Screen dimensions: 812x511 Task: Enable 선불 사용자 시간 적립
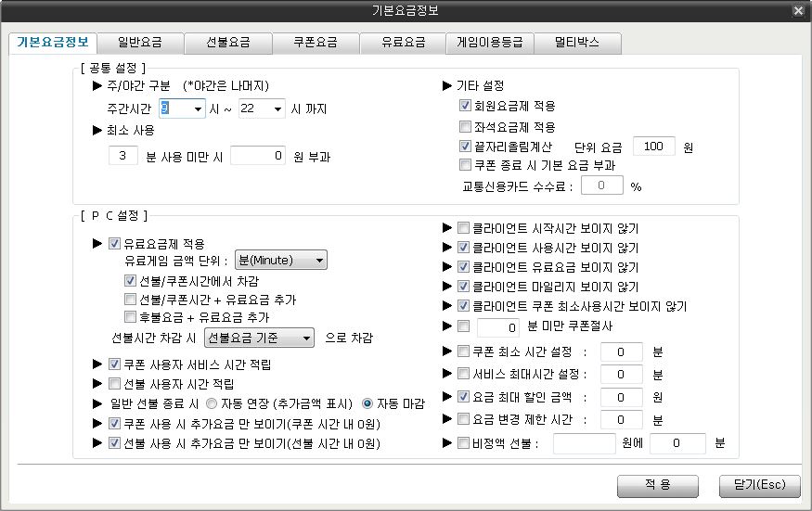point(115,384)
